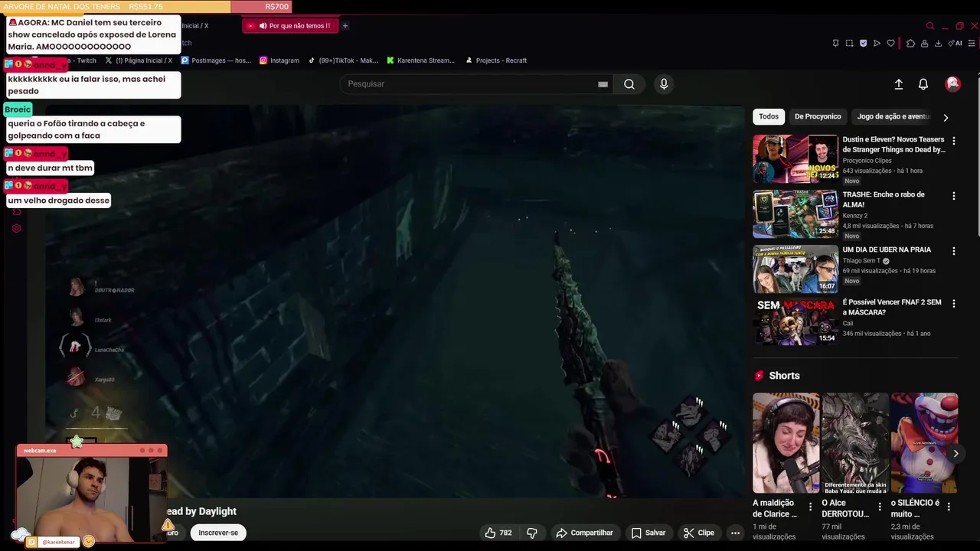Open the FNAF 2 SEM a MÁSCARA video thumbnail

pos(795,322)
